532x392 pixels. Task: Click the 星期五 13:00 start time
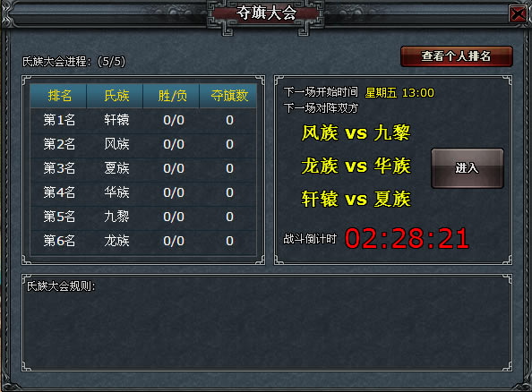tap(399, 93)
